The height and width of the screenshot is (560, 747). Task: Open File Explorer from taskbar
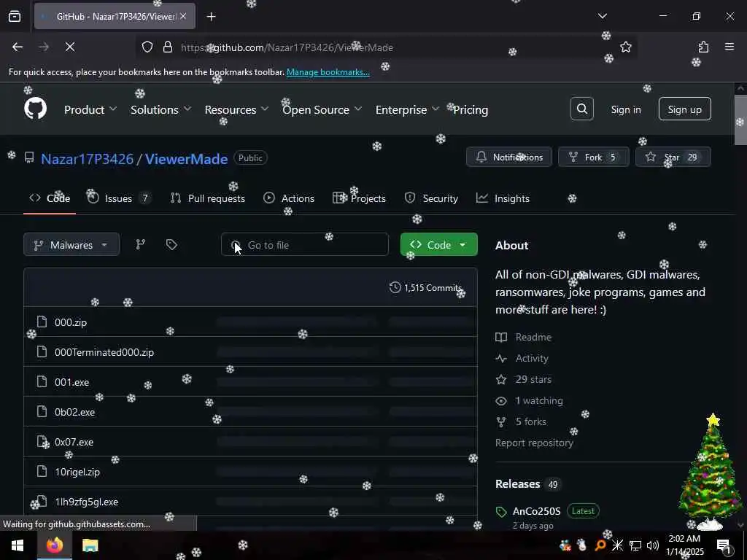click(90, 545)
